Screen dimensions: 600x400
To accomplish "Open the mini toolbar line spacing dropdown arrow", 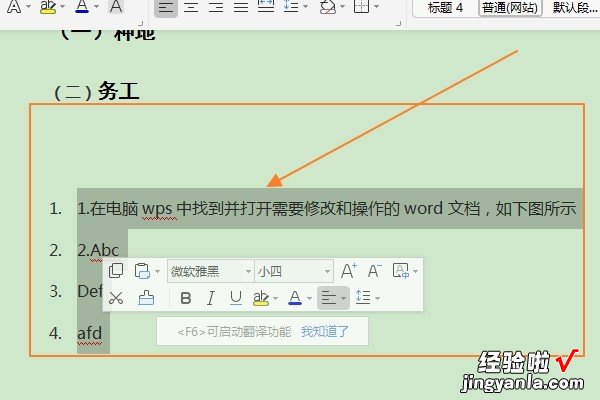I will click(377, 298).
